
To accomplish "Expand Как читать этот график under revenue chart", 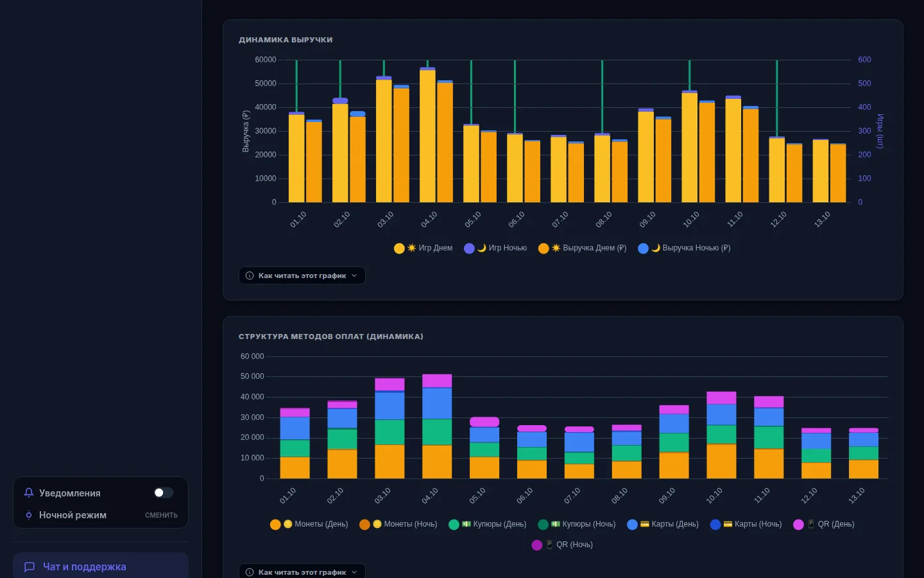I will pos(302,276).
